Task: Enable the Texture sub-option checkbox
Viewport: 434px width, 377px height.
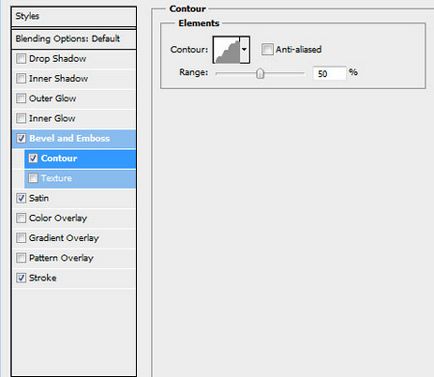Action: pyautogui.click(x=33, y=178)
